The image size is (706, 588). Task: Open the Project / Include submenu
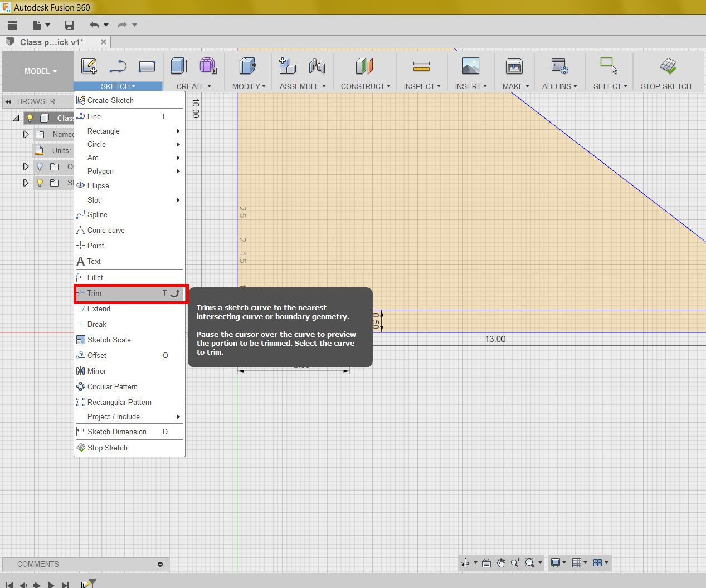point(113,416)
